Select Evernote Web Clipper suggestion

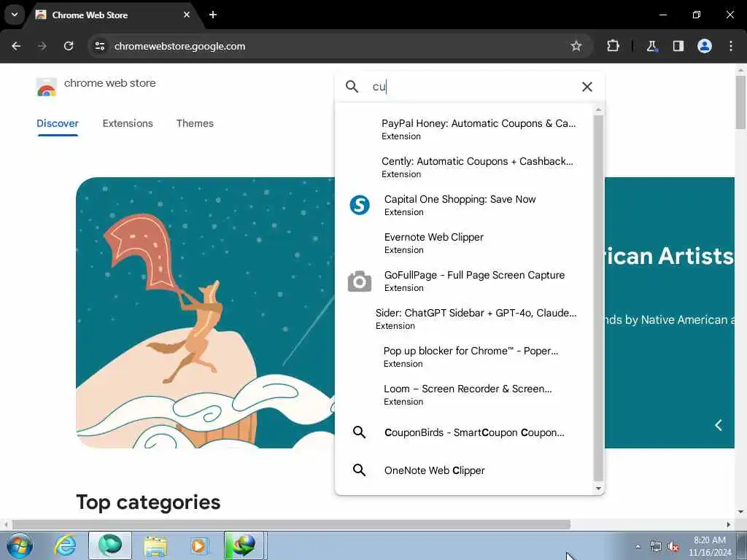465,243
